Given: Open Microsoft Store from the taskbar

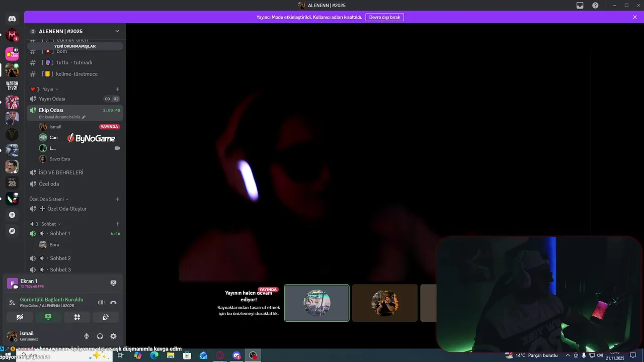Looking at the screenshot, I should click(x=187, y=355).
